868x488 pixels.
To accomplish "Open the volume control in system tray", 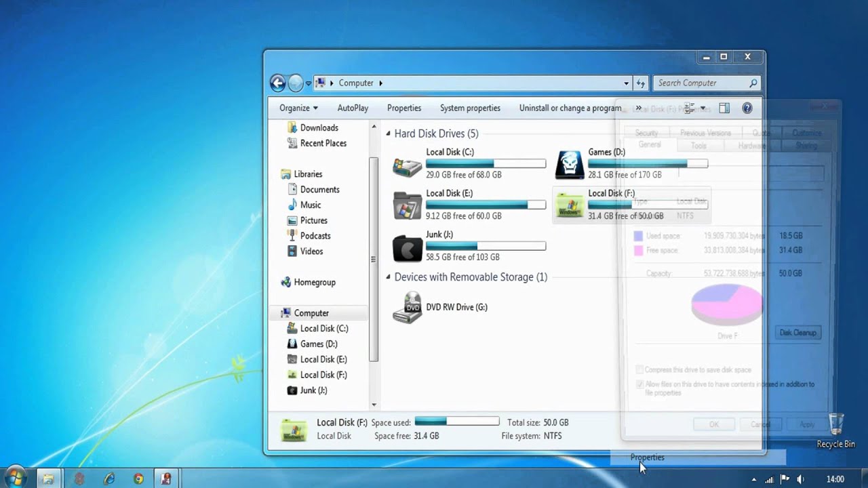I will point(801,479).
